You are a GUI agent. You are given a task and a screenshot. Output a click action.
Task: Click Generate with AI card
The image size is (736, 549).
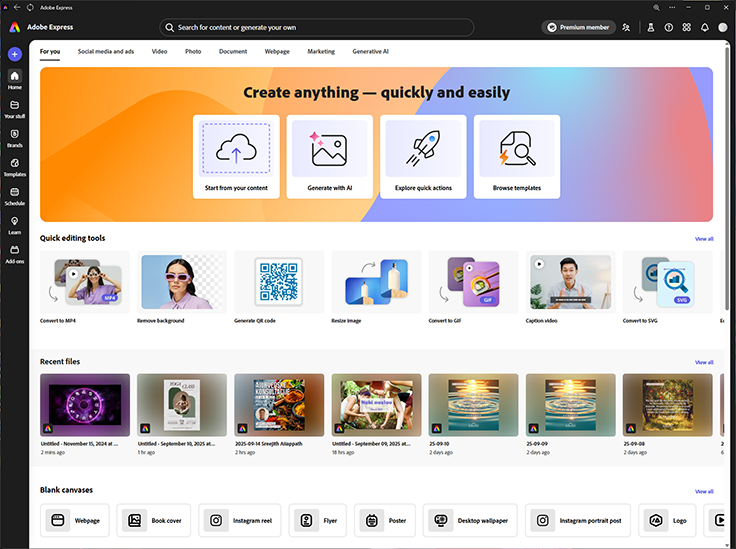point(329,156)
